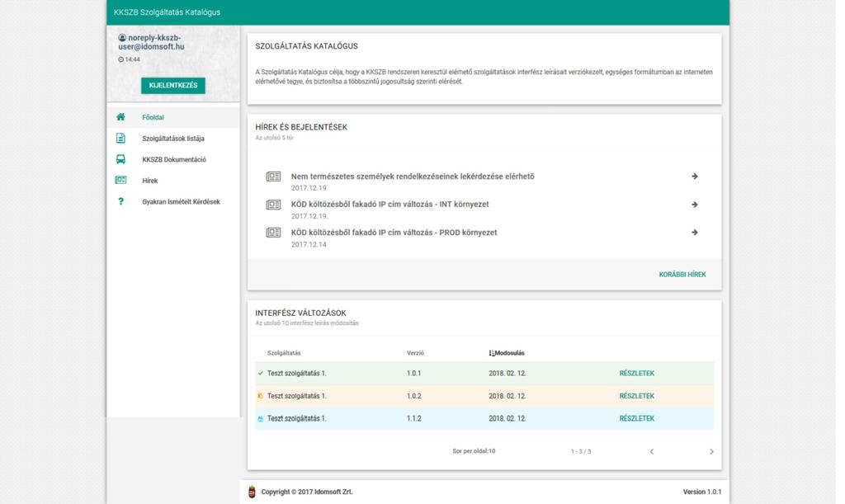Image resolution: width=845 pixels, height=504 pixels.
Task: Open RÉSZLETEK for version 1.0.2
Action: tap(636, 396)
